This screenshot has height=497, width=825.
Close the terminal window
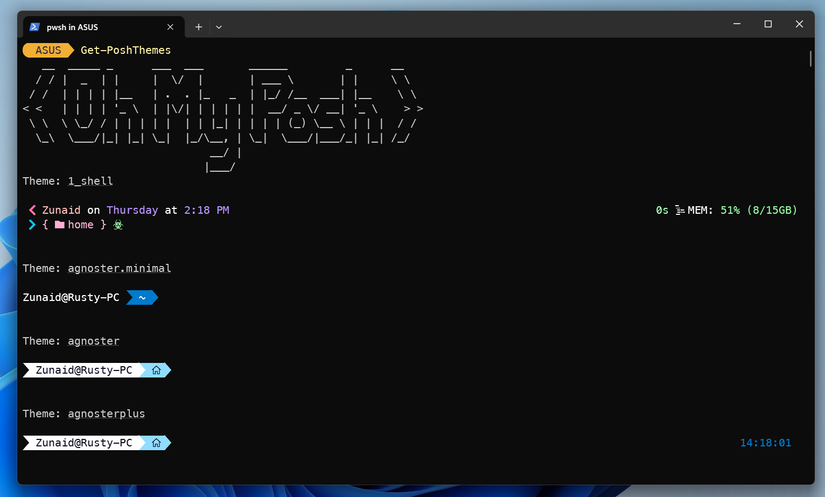pyautogui.click(x=799, y=24)
